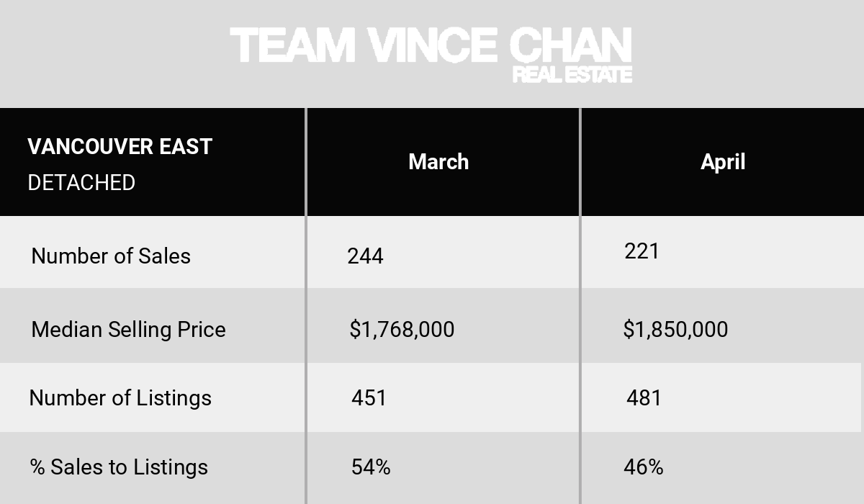864x504 pixels.
Task: Select the March column header
Action: [438, 161]
